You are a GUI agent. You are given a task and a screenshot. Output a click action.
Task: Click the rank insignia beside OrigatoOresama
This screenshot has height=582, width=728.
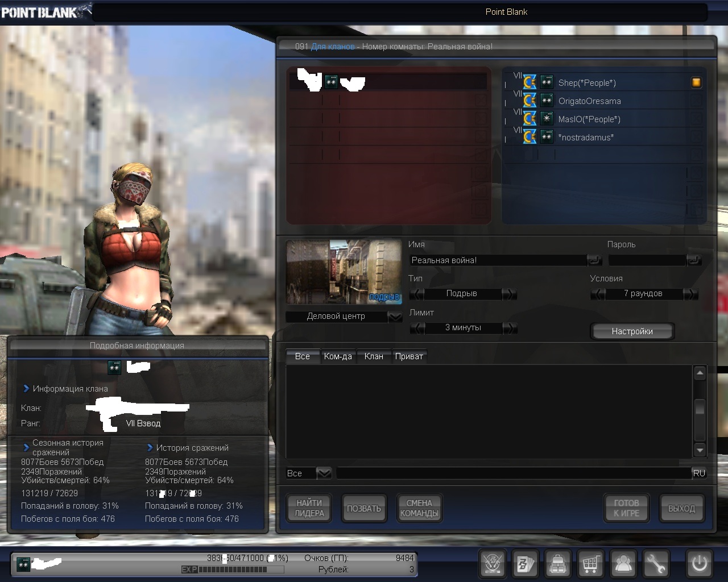pyautogui.click(x=547, y=101)
